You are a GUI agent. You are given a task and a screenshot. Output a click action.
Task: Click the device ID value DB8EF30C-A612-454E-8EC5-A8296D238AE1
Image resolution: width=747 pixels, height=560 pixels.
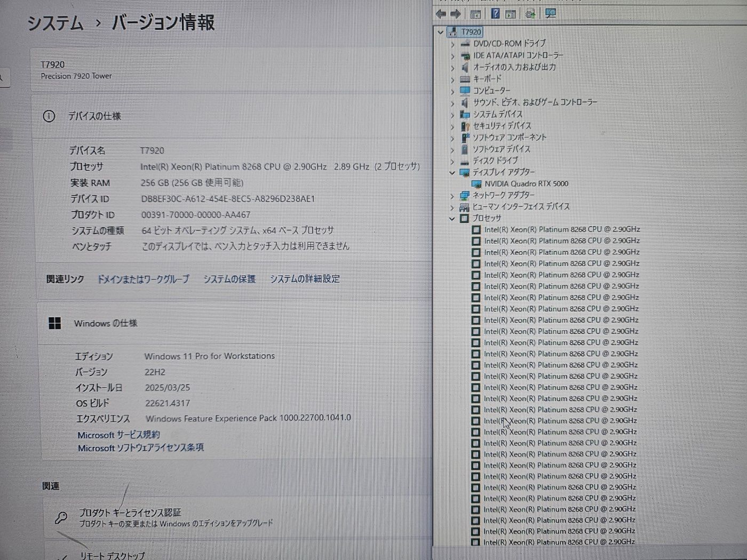(228, 199)
